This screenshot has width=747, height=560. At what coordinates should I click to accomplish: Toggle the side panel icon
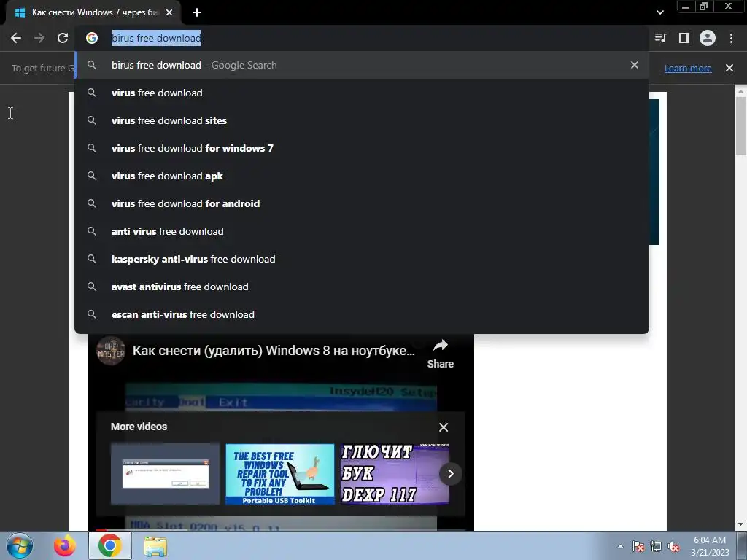[684, 38]
